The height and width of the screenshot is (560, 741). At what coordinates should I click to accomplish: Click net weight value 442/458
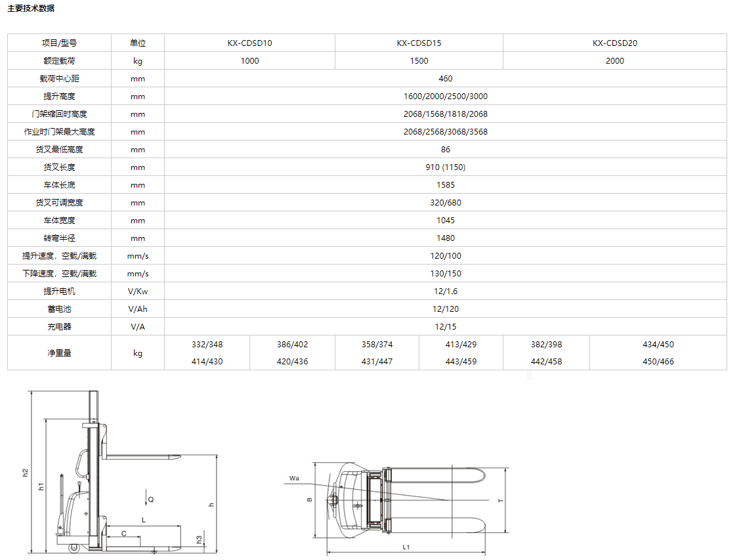[x=546, y=362]
